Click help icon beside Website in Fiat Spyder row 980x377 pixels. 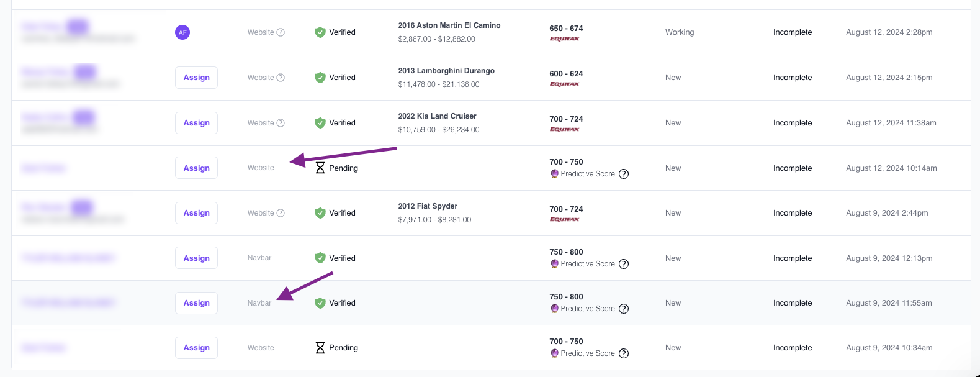281,213
